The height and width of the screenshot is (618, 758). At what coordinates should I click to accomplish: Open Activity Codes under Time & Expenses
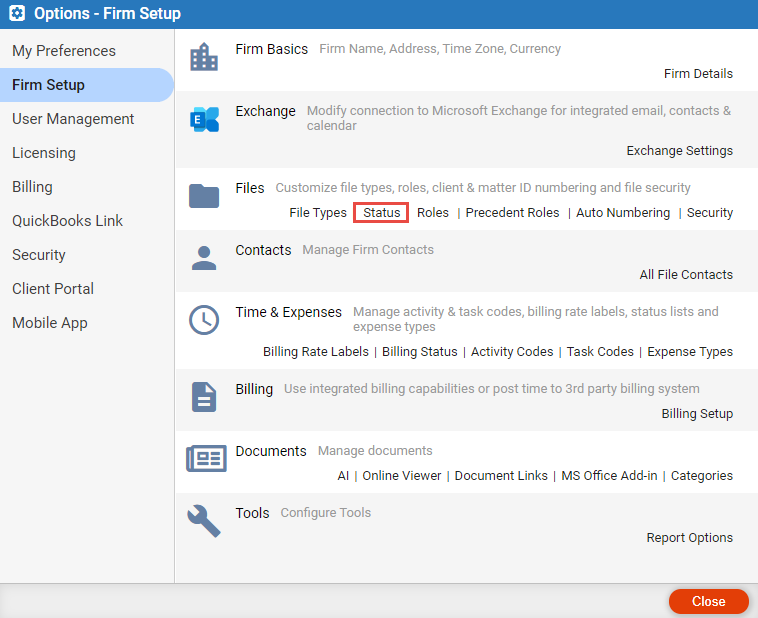pos(512,352)
